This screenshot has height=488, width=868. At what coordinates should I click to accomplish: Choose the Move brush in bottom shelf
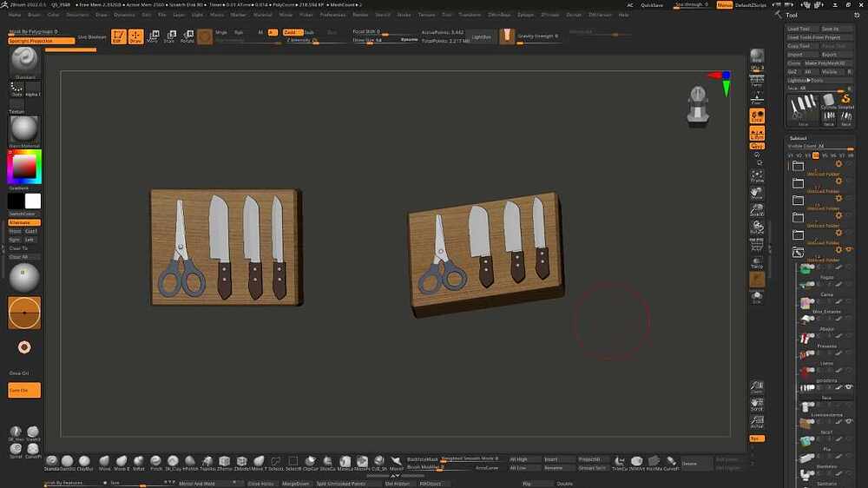point(104,462)
